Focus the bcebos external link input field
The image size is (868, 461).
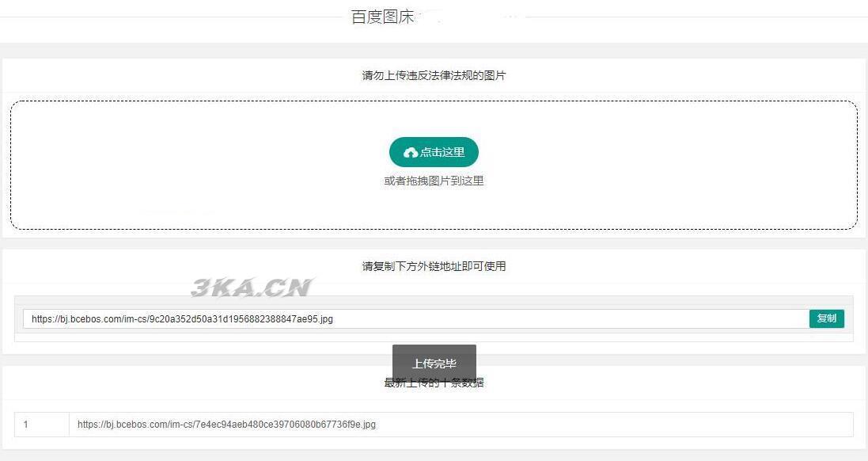click(x=415, y=318)
